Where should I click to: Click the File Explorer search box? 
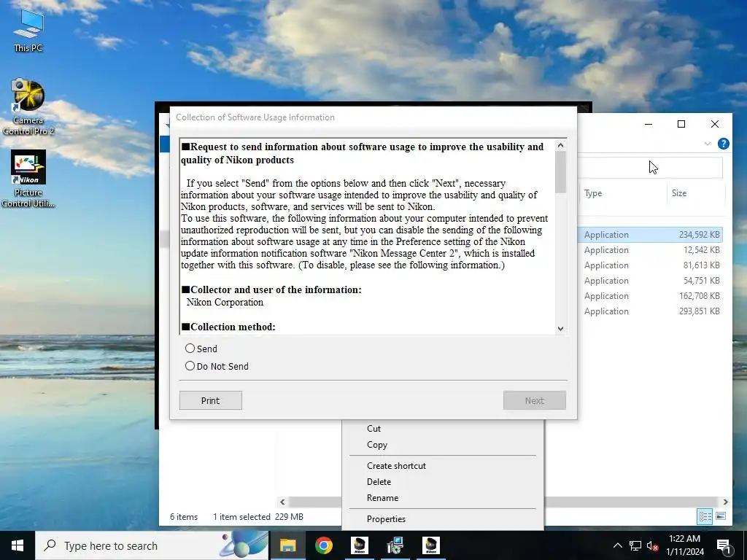650,168
